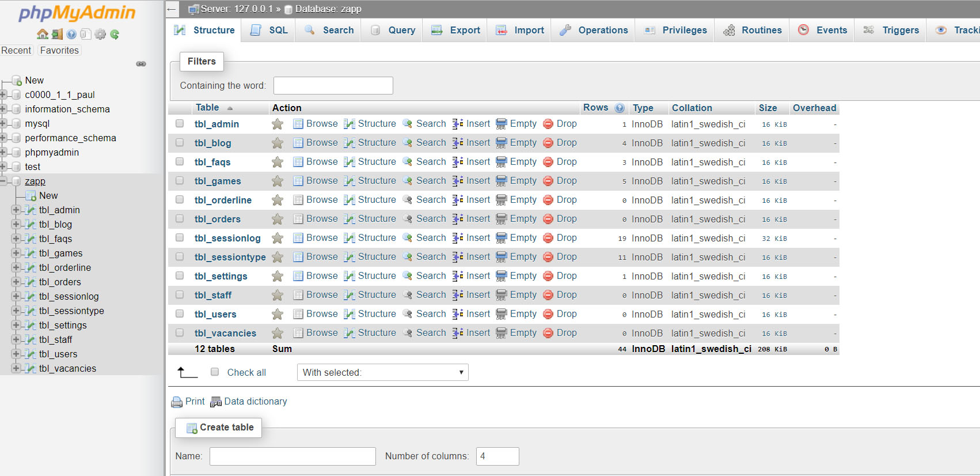
Task: Enable the Check all checkbox
Action: pos(215,372)
